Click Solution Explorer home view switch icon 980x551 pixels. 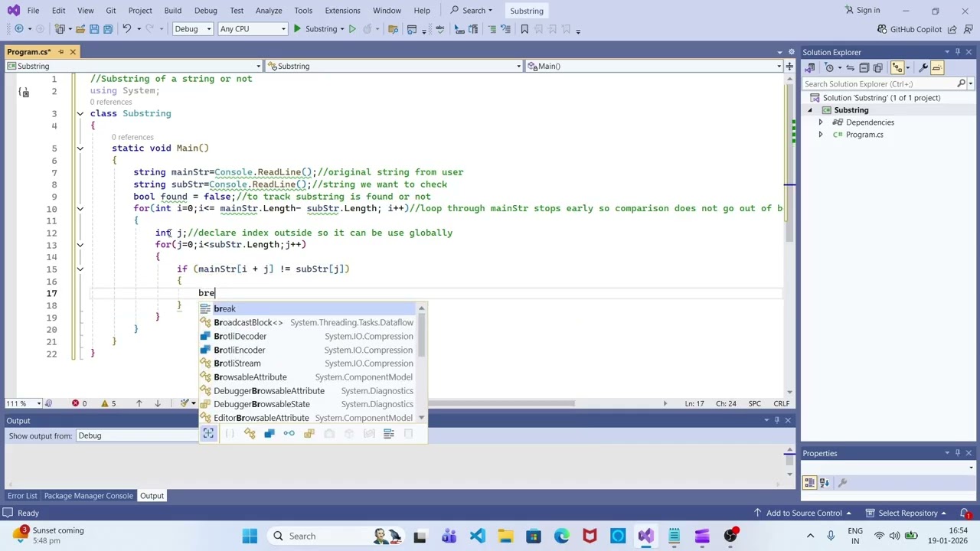tap(809, 67)
